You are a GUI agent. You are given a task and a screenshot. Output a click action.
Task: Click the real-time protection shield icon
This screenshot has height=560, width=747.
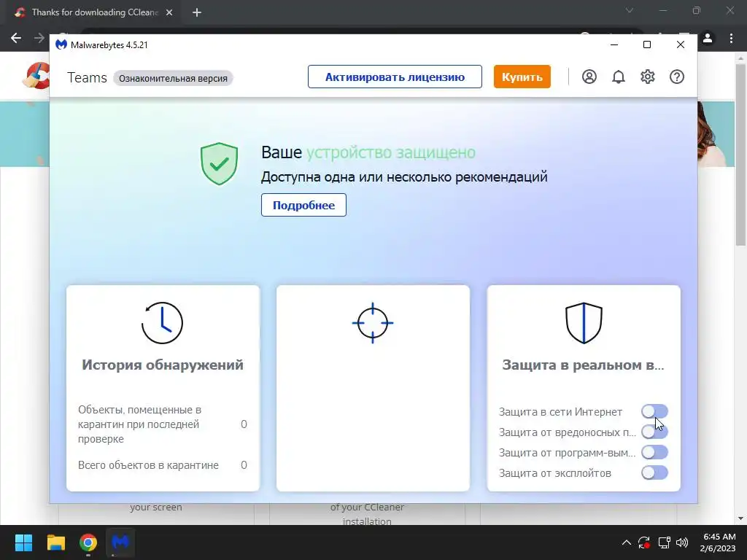click(x=584, y=323)
